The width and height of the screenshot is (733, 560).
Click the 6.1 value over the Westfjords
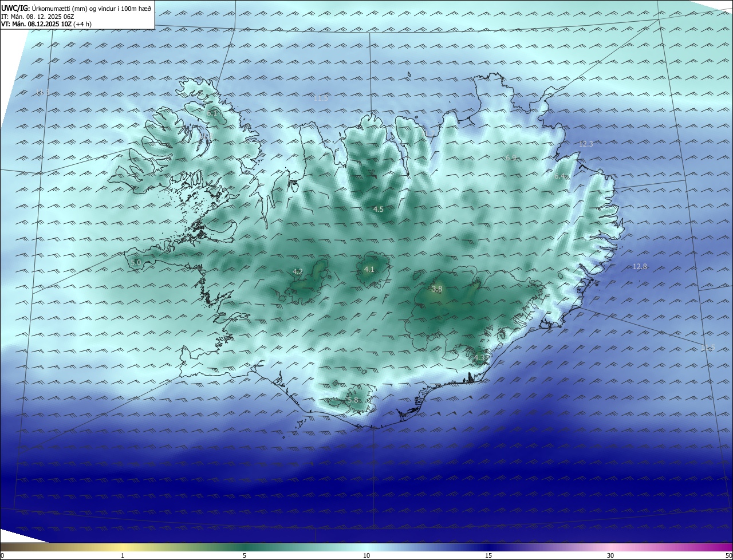(212, 113)
